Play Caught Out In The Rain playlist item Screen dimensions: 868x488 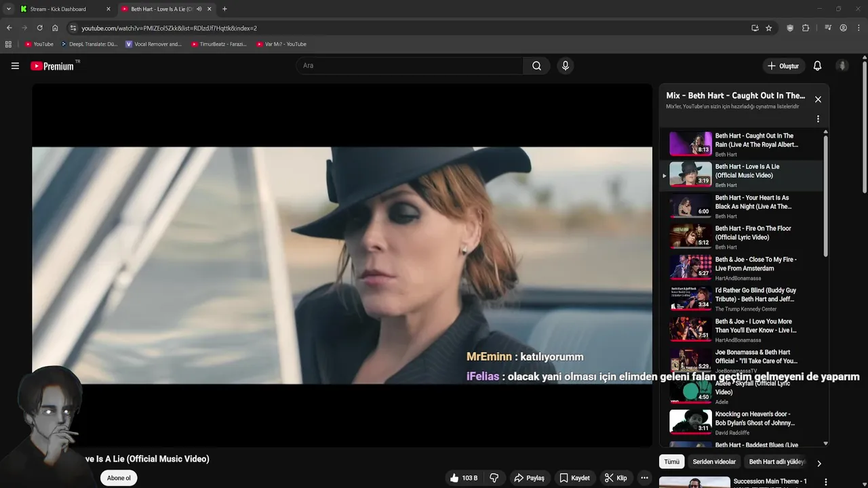742,144
